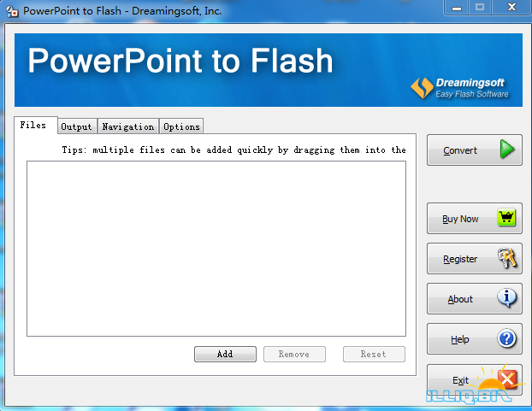Click the Reset button

374,354
